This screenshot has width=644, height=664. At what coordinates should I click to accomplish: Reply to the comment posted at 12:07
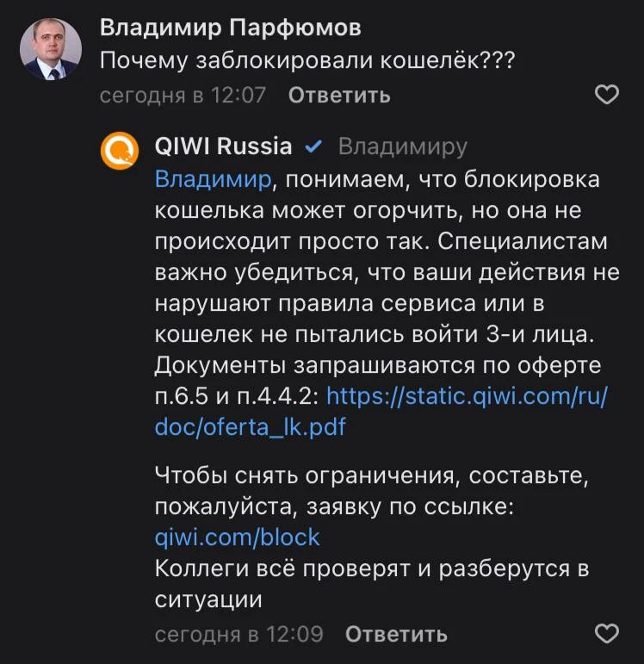pyautogui.click(x=339, y=95)
